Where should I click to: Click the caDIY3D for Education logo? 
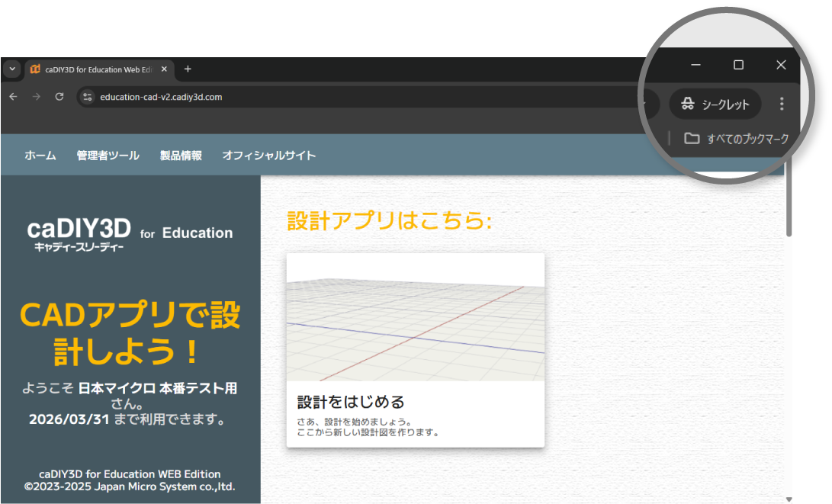click(x=130, y=234)
